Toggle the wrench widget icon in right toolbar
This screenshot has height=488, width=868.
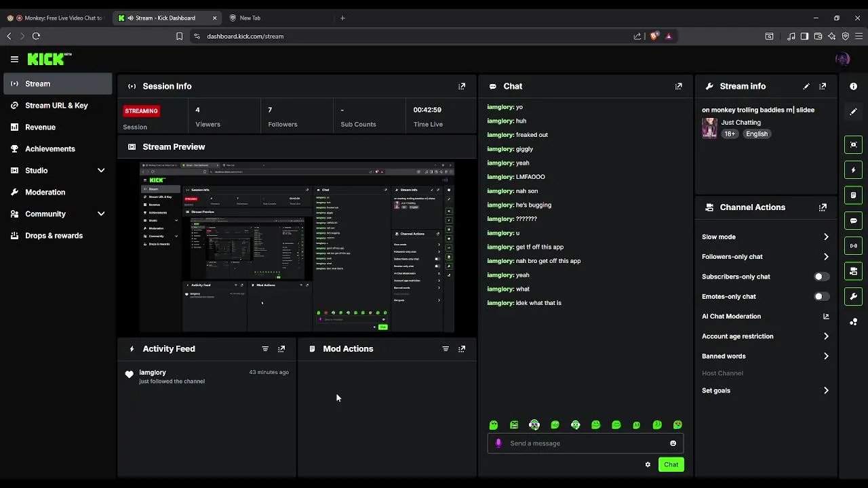click(853, 296)
